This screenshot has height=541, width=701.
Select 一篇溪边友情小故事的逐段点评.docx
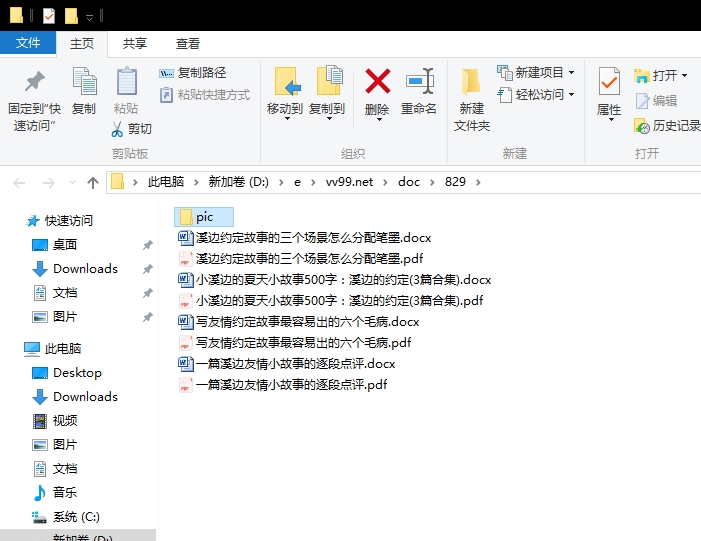click(287, 364)
